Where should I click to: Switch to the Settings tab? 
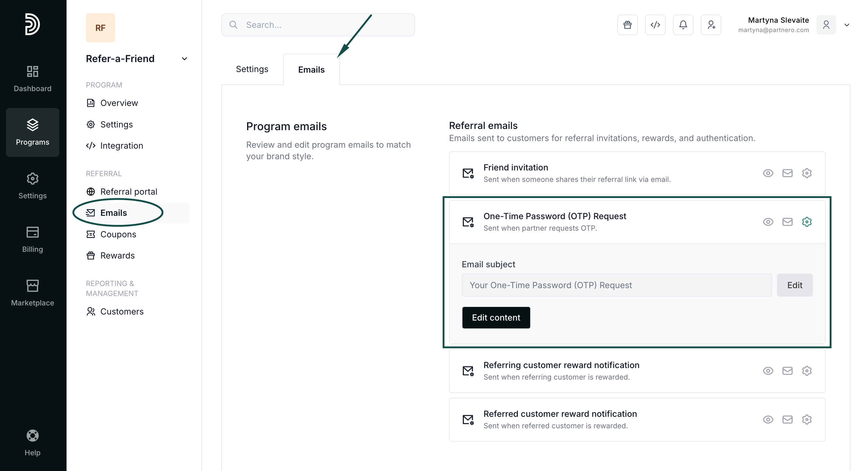252,69
